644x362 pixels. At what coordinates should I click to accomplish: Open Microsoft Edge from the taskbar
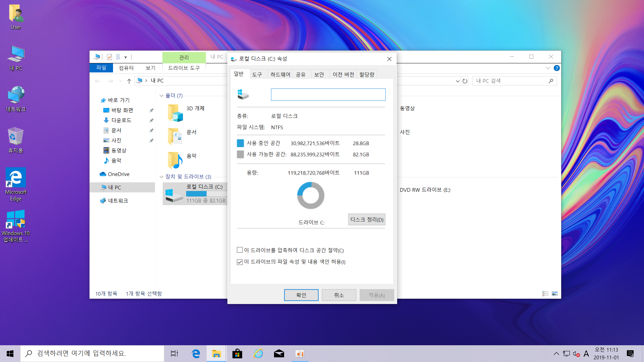pyautogui.click(x=196, y=354)
